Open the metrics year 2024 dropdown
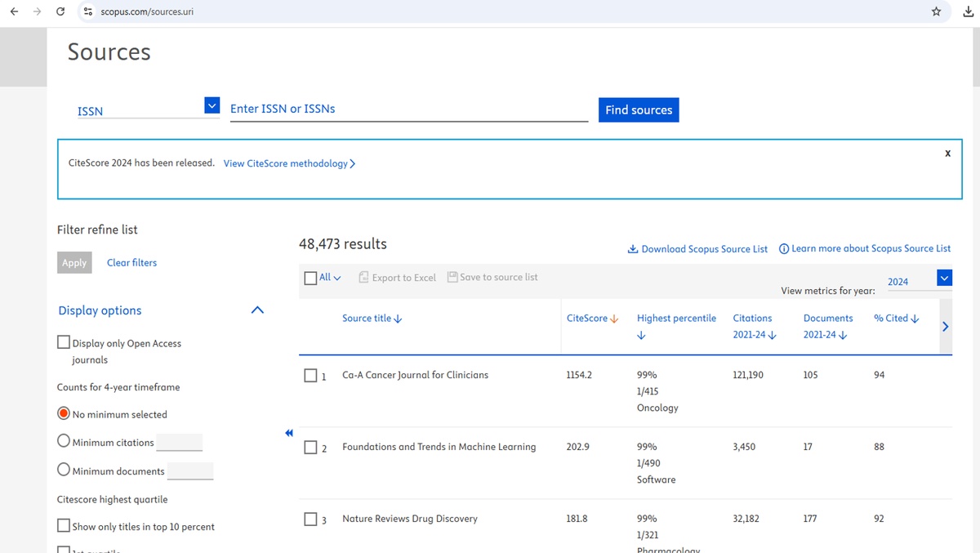980x553 pixels. pos(944,278)
